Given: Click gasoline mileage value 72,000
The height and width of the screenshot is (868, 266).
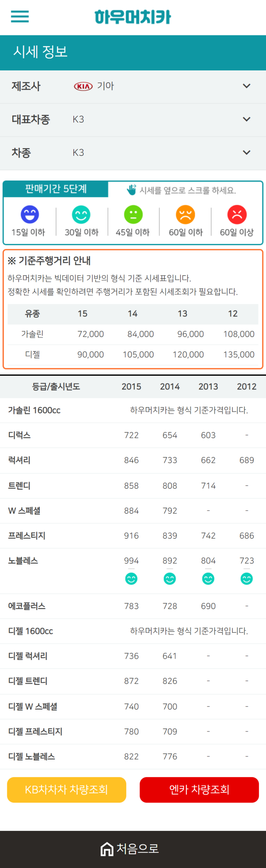Looking at the screenshot, I should (91, 334).
